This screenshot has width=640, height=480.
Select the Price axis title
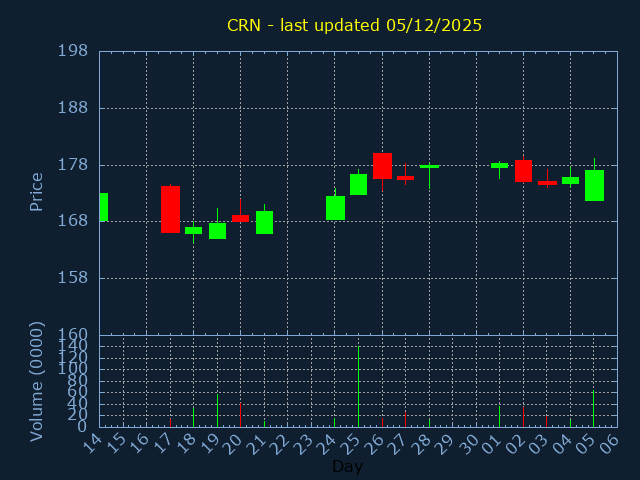pyautogui.click(x=36, y=192)
